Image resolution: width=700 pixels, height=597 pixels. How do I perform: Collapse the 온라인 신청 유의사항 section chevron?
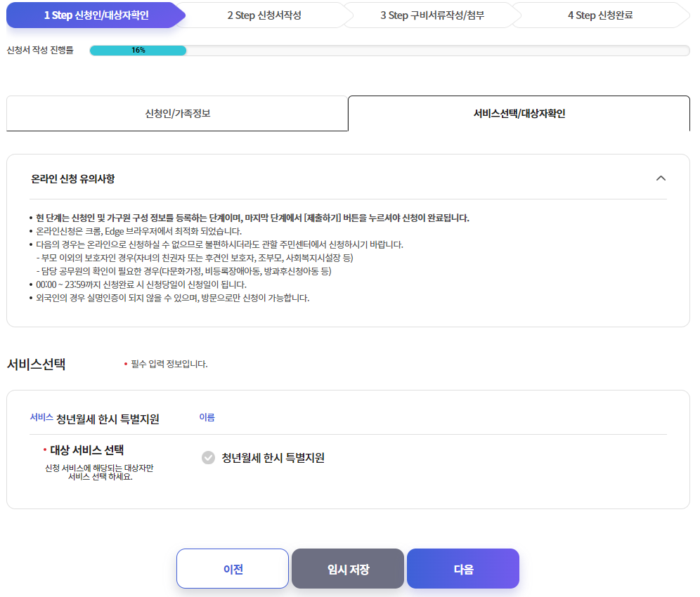click(661, 178)
